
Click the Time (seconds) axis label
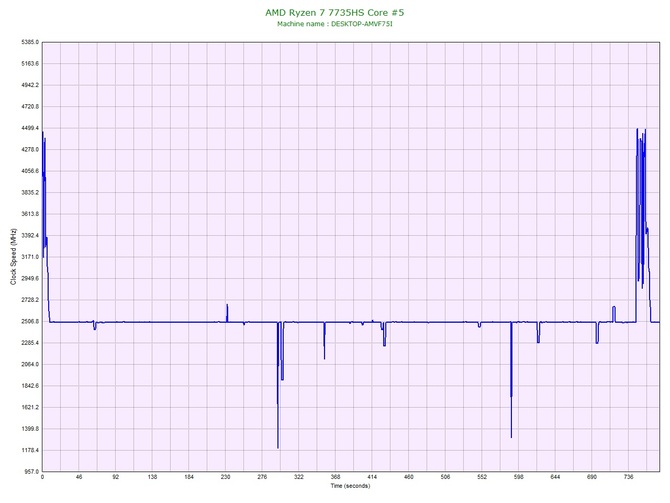(350, 485)
